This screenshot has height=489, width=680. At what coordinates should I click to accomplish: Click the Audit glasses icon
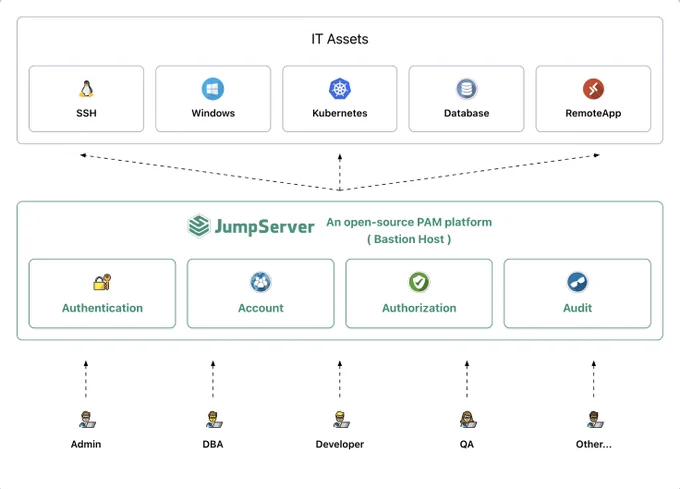click(577, 282)
